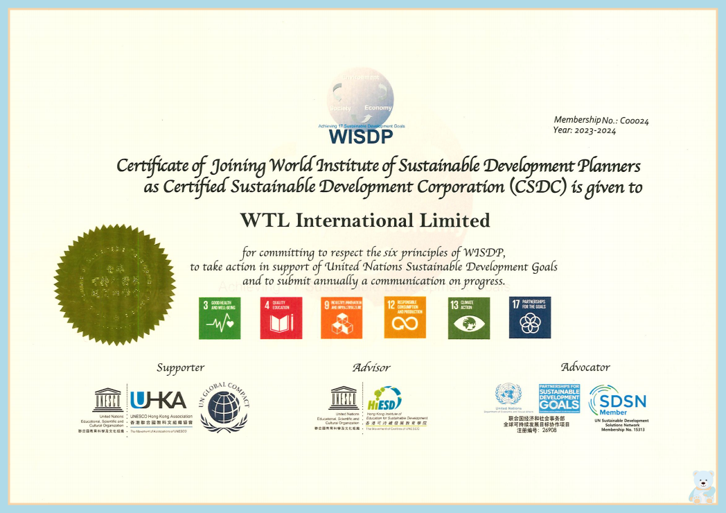Click 'for committing to respect the six principles' line
The image size is (726, 513).
373,253
